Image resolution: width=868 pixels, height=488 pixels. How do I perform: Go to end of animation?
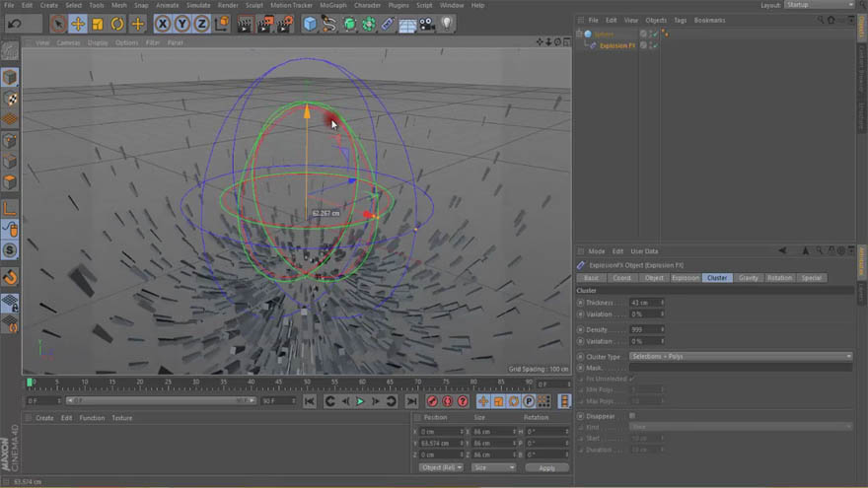pyautogui.click(x=411, y=401)
